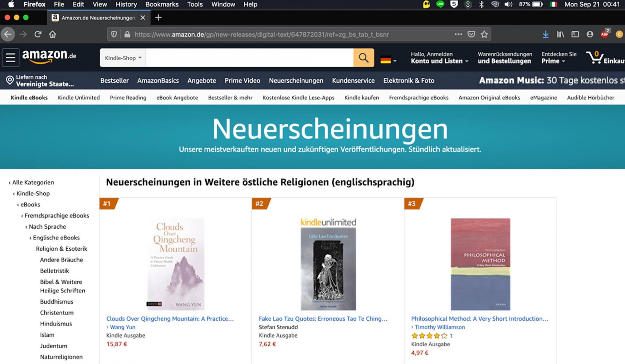This screenshot has width=625, height=364.
Task: Open the Bookmarks menu in menu bar
Action: point(162,4)
